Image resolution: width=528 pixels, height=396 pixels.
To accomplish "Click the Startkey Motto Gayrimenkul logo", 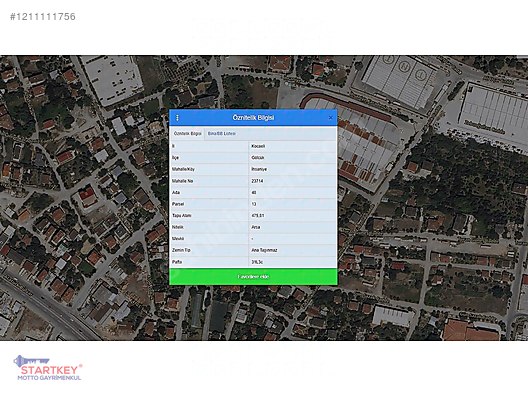I will coord(49,368).
